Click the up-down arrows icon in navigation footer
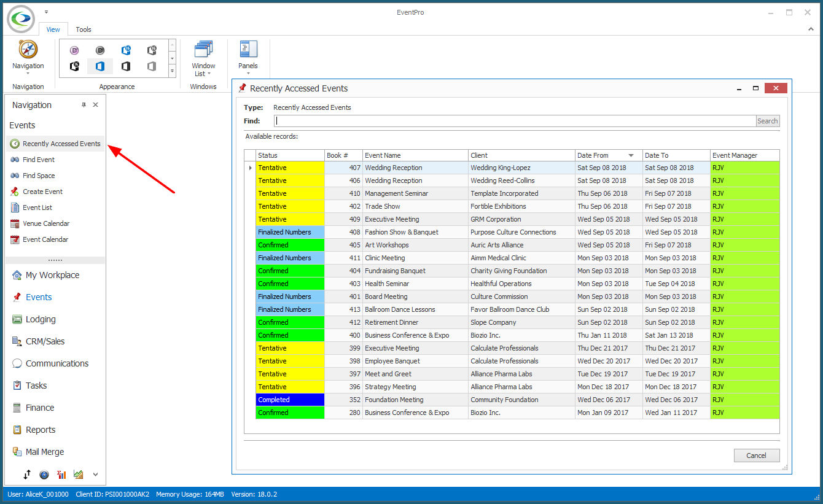 27,475
